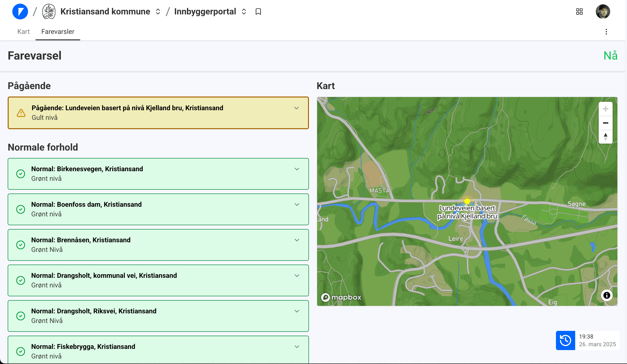627x364 pixels.
Task: Expand the yellow Lundeveien warning card
Action: (296, 108)
